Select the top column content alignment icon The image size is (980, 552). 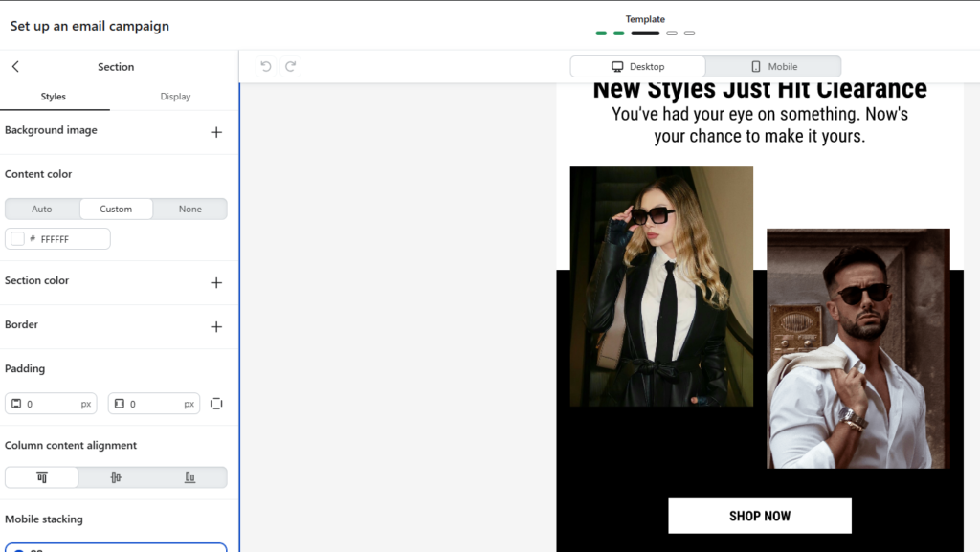pos(41,476)
